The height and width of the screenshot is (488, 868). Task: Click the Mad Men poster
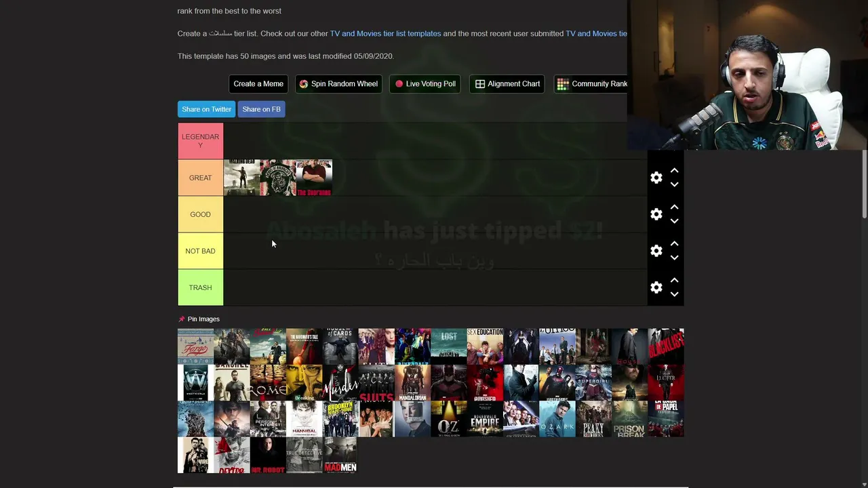tap(340, 455)
